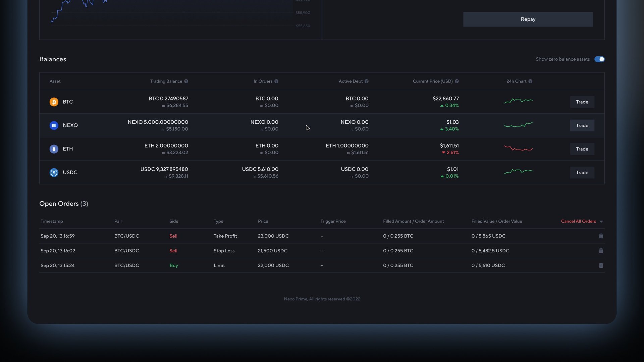Click the 0 / 5,482.5 USDC order value
Image resolution: width=644 pixels, height=362 pixels.
[x=490, y=251]
